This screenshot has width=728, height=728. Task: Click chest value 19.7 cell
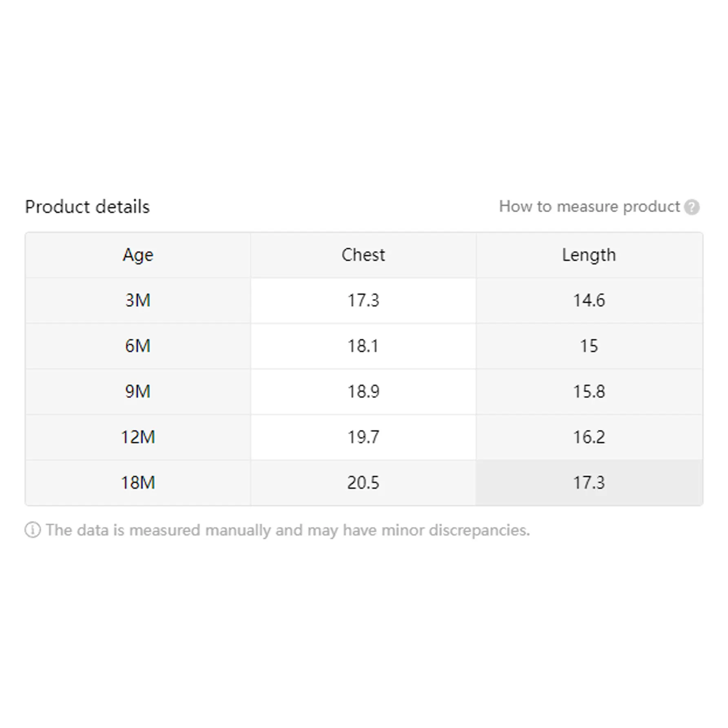point(363,437)
